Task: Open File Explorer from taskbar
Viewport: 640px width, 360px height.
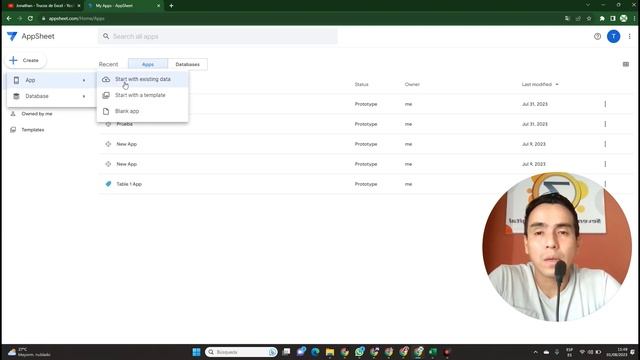Action: pos(330,352)
